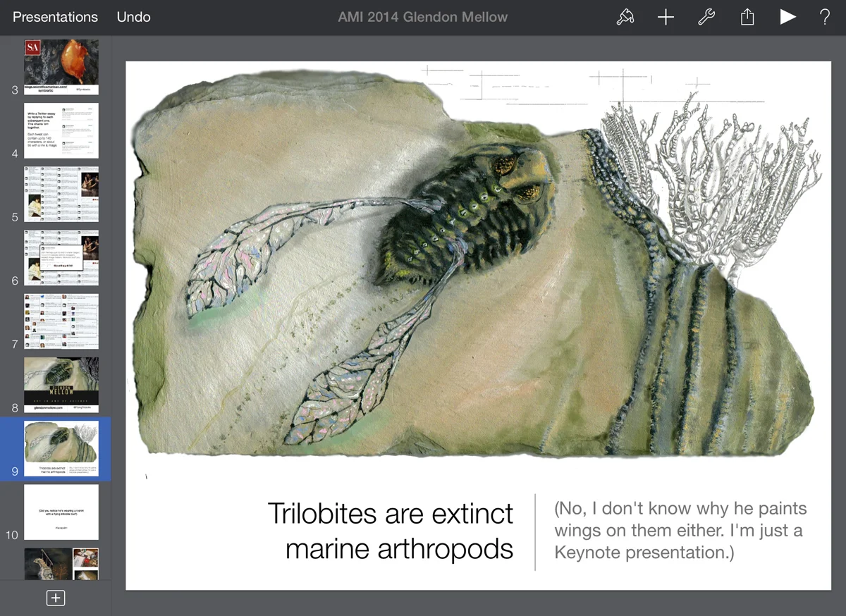The width and height of the screenshot is (846, 616).
Task: Select slide 5 thumbnail
Action: tap(61, 194)
